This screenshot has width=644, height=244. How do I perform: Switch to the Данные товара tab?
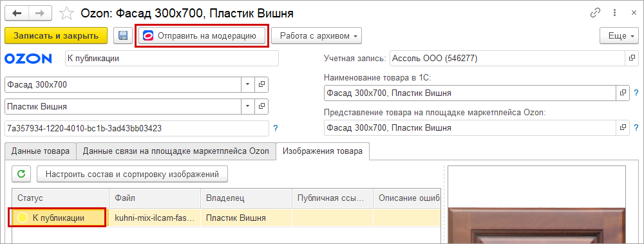pyautogui.click(x=40, y=151)
